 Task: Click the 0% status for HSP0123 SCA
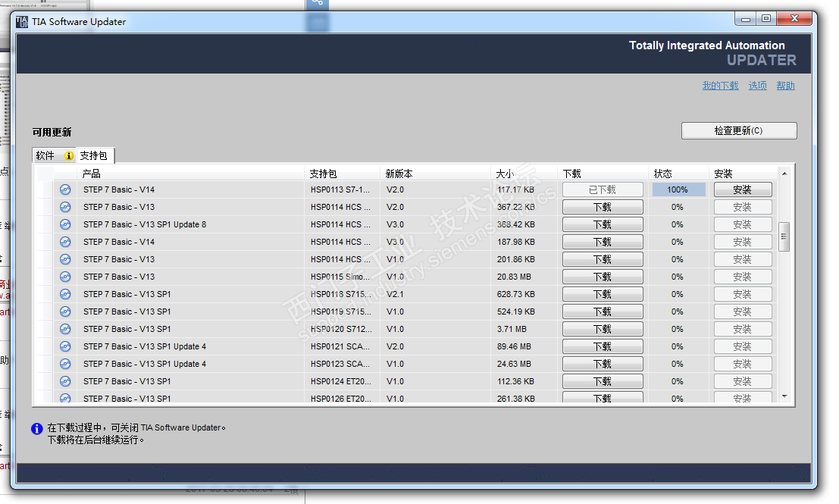tap(678, 364)
